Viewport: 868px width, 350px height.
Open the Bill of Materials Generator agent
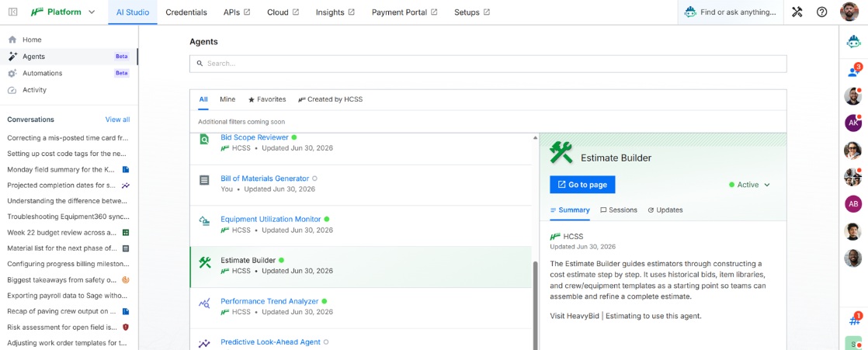[x=265, y=178]
